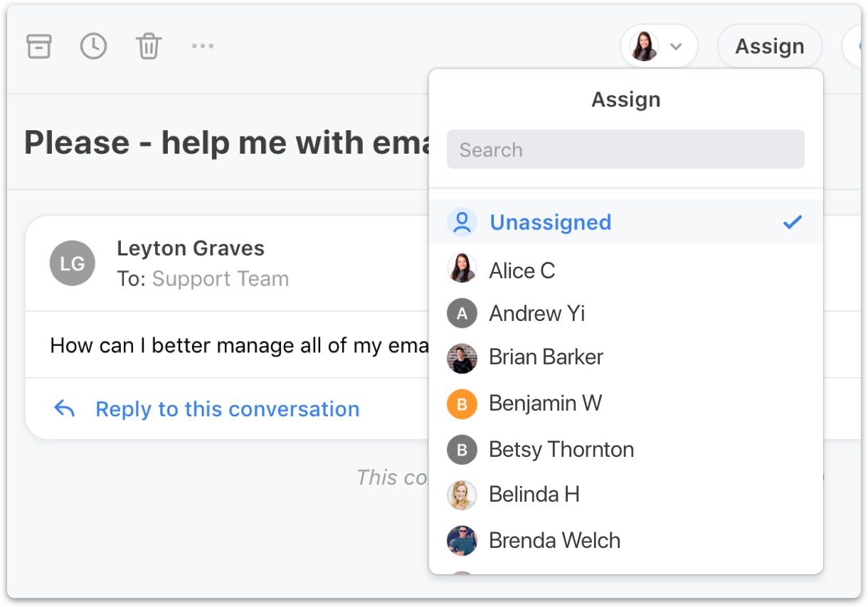Assign the conversation to Alice C
Screen dimensions: 868x607
pos(522,270)
